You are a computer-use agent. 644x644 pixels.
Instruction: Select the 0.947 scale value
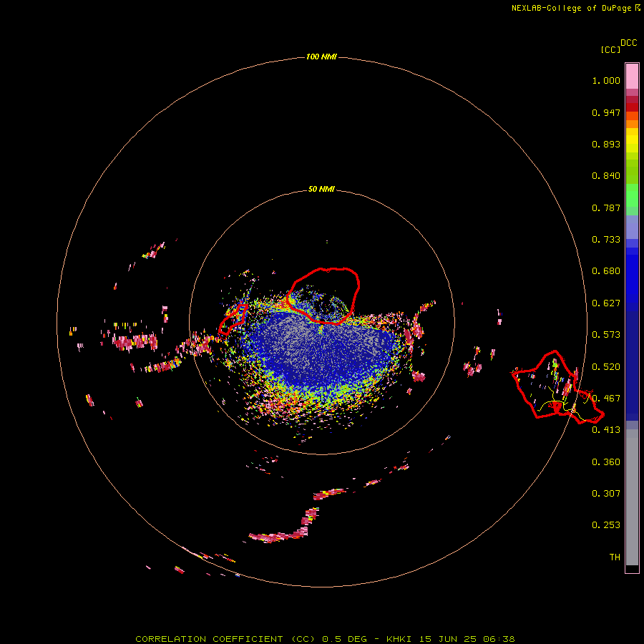coord(606,112)
